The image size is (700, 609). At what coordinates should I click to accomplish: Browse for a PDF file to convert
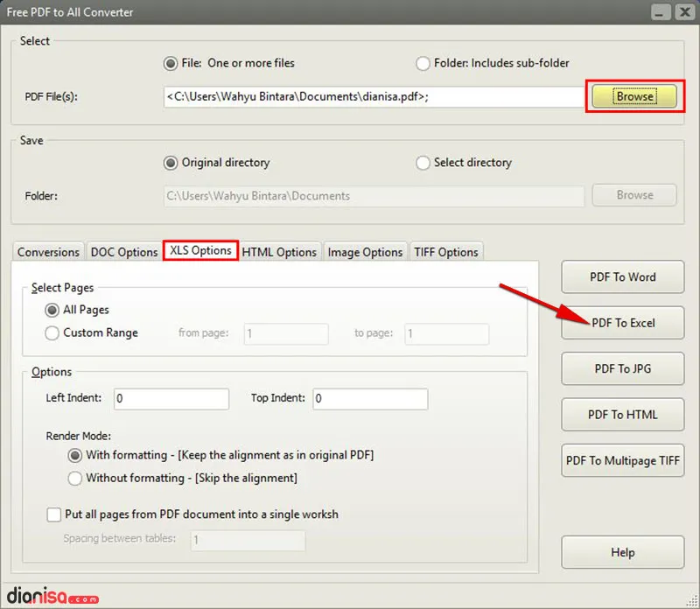point(633,95)
